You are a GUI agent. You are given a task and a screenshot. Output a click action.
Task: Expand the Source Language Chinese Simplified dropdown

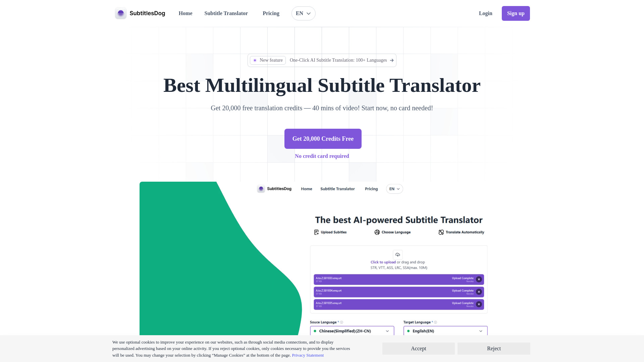click(x=352, y=331)
